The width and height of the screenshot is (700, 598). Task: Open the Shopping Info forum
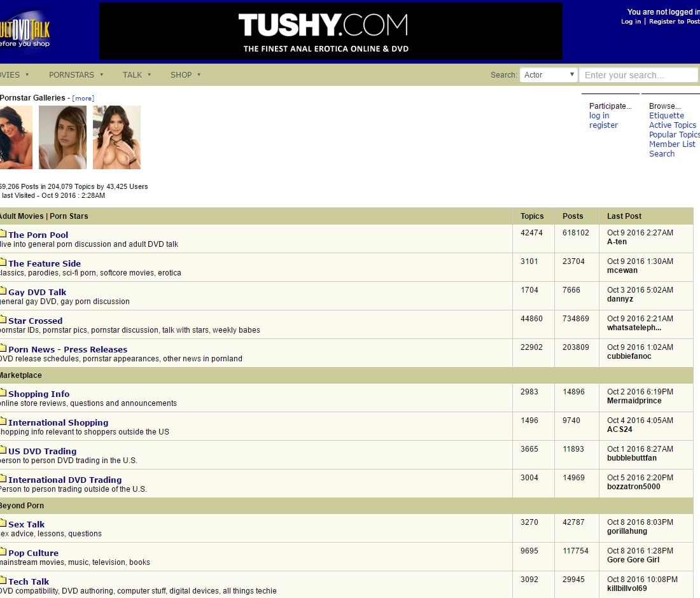coord(39,394)
